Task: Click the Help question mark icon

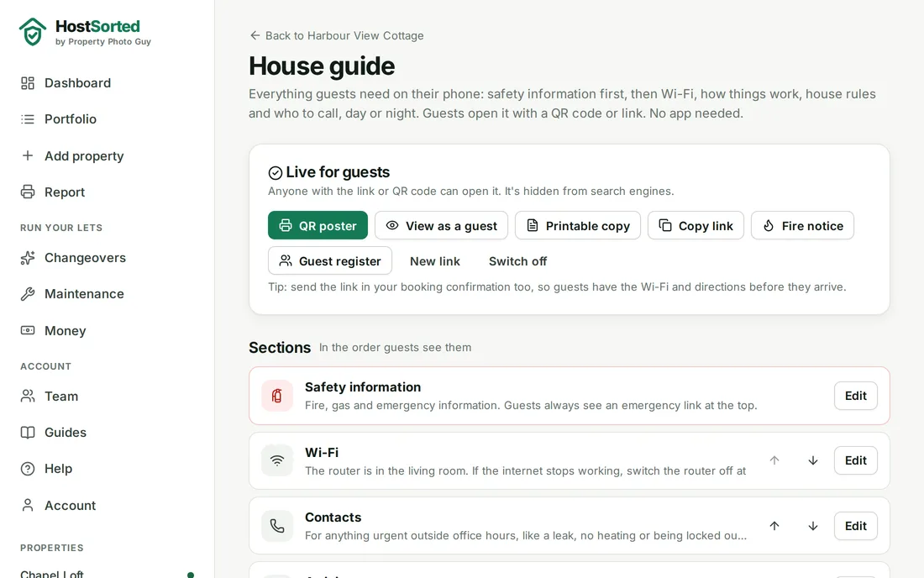Action: (x=28, y=469)
